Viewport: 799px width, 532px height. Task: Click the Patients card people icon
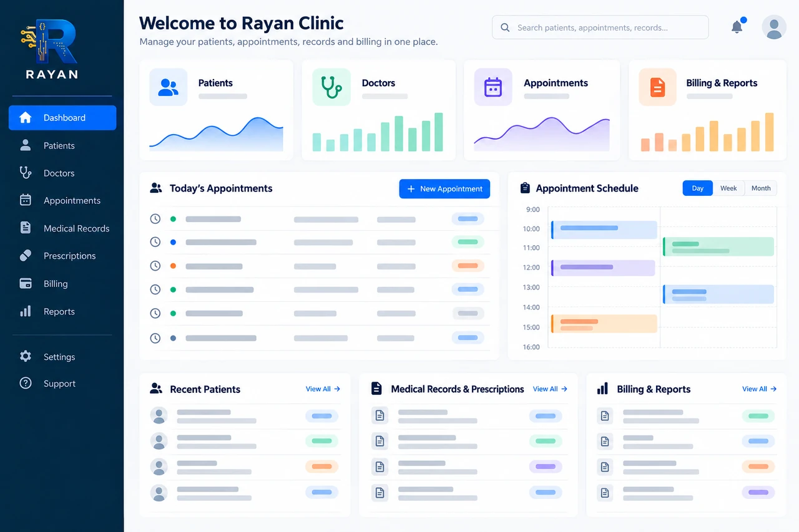(x=168, y=87)
